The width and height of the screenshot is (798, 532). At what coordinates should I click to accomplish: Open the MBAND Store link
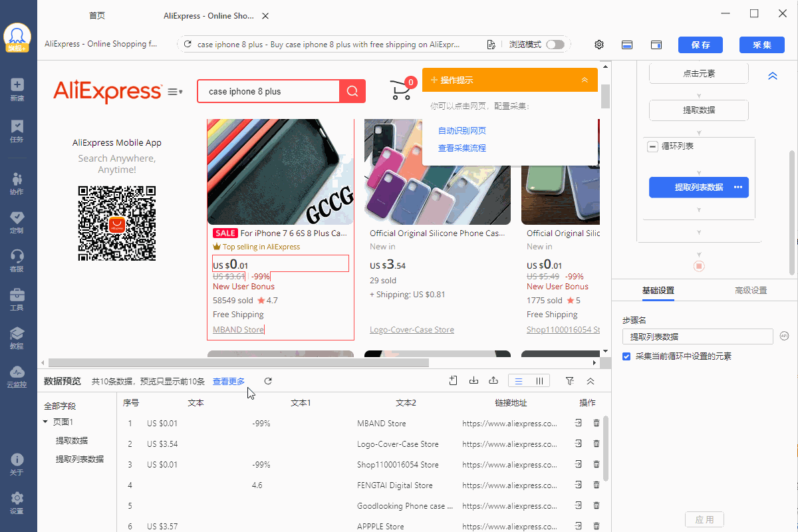tap(239, 330)
